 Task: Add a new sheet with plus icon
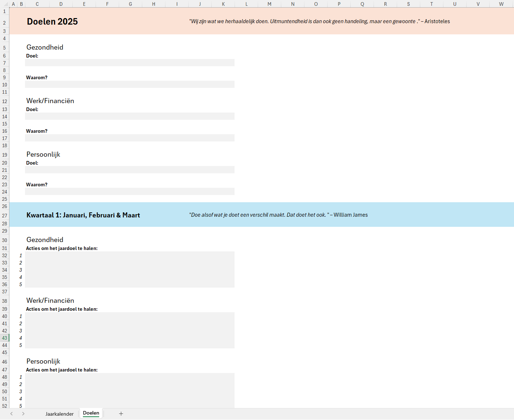121,413
